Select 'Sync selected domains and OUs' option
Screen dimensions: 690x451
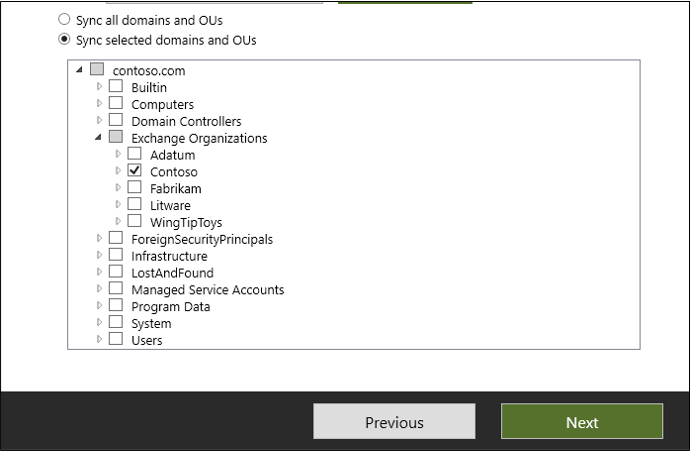65,40
